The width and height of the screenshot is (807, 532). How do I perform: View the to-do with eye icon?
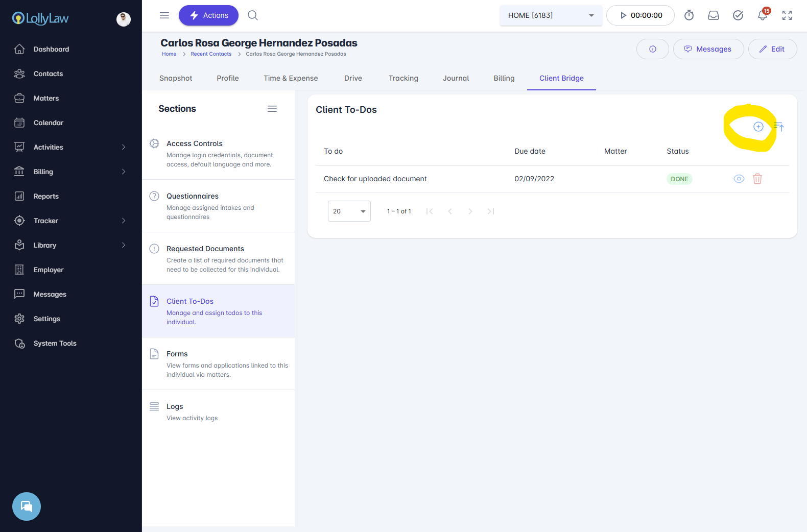pos(739,179)
